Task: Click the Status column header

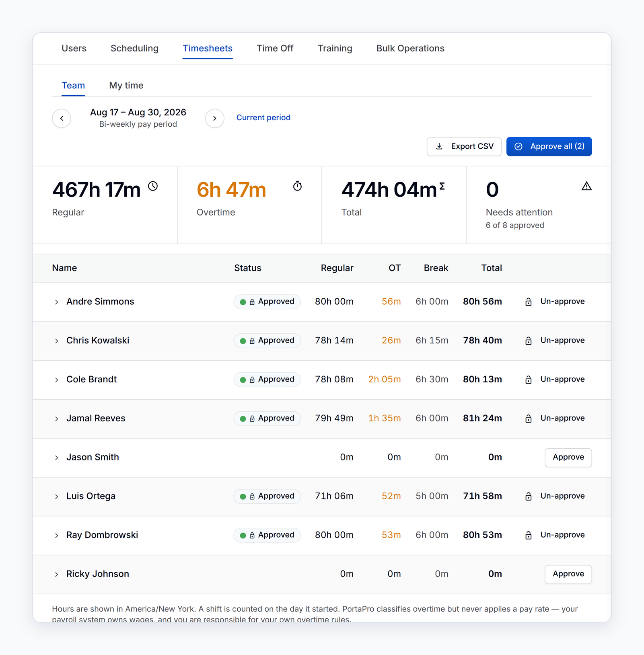Action: pos(248,268)
